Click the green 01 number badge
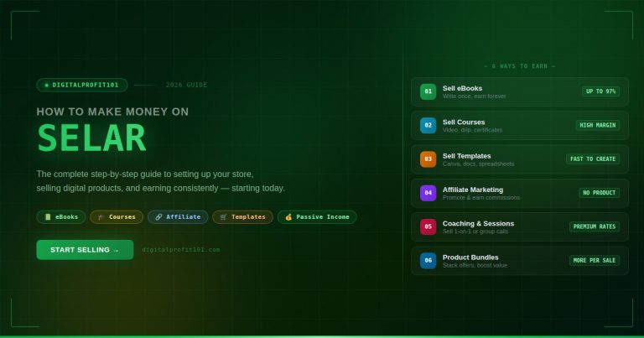This screenshot has height=338, width=644. click(x=428, y=91)
